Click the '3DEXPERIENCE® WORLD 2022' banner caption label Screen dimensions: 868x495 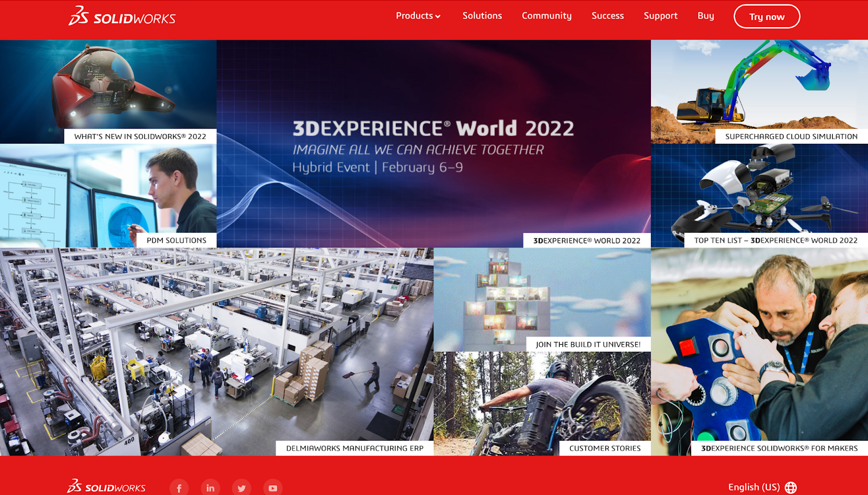(587, 240)
